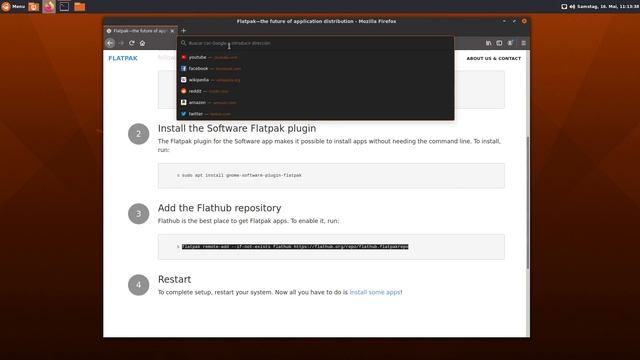640x360 pixels.
Task: Click the 'Restart' heading
Action: point(174,279)
